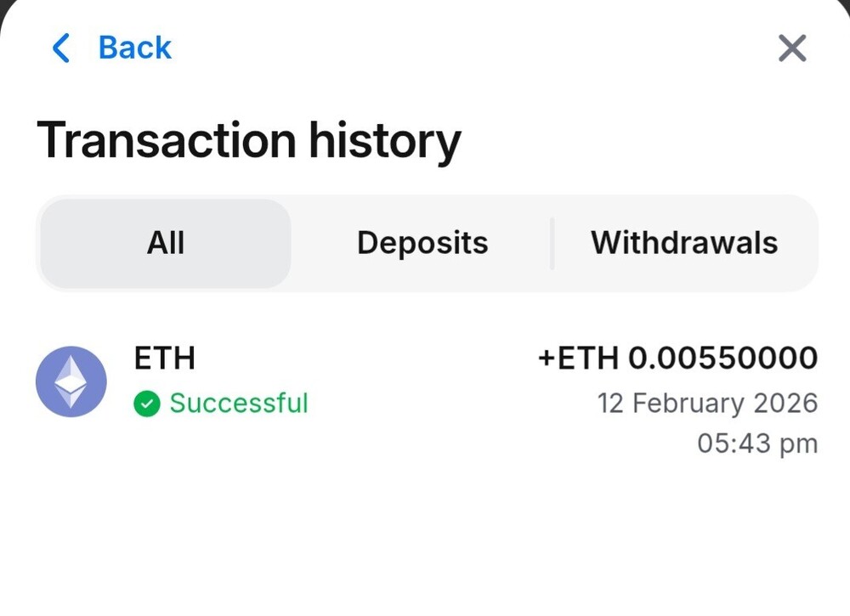
Task: Click the divider between Deposits and Withdrawals
Action: click(x=552, y=243)
